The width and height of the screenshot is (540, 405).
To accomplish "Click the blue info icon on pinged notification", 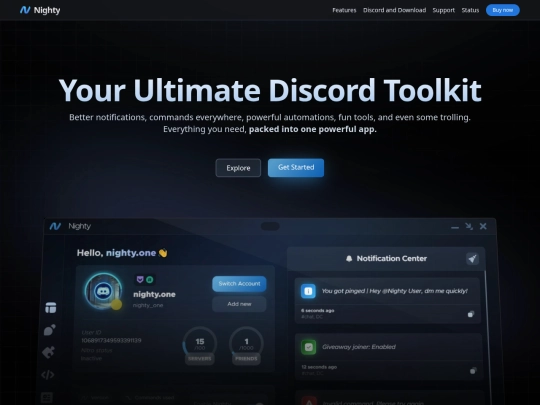I will 308,291.
